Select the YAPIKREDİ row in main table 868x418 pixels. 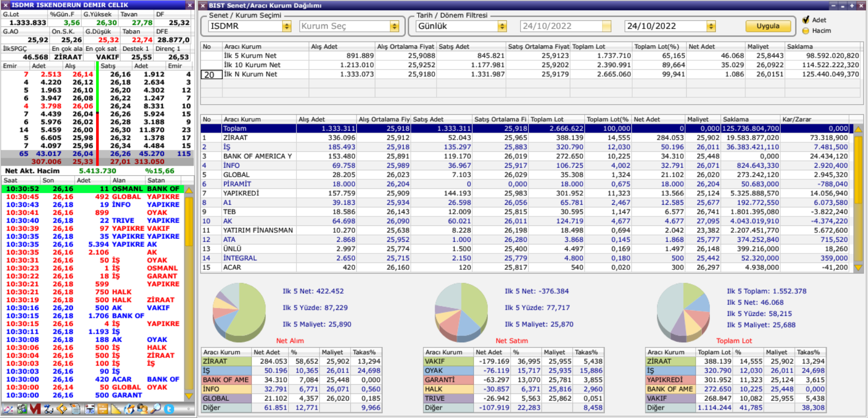pyautogui.click(x=524, y=193)
